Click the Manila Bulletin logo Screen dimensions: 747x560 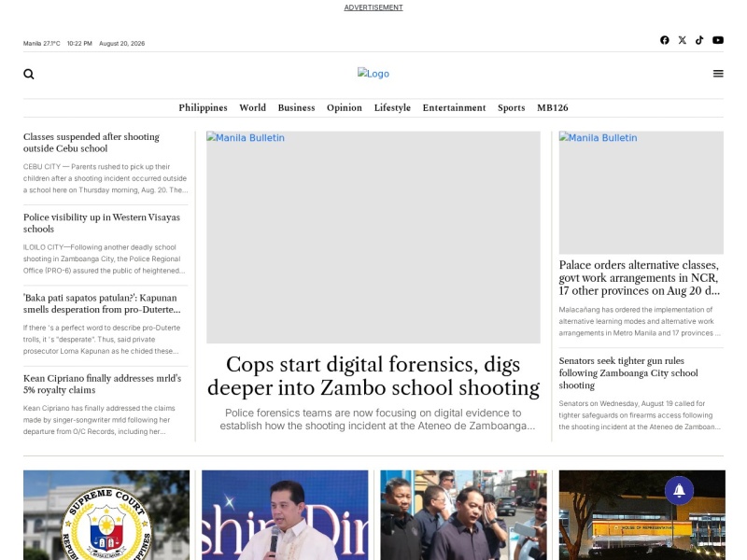point(373,74)
